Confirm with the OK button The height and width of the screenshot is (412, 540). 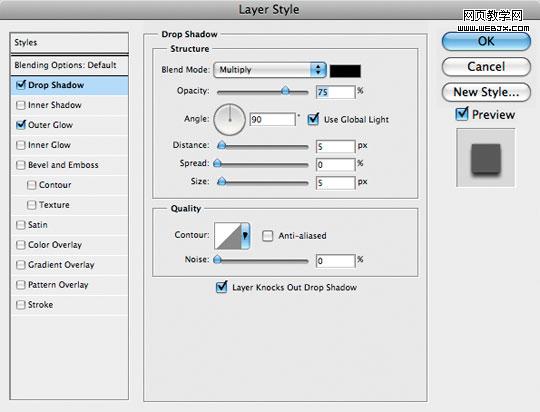(x=486, y=41)
